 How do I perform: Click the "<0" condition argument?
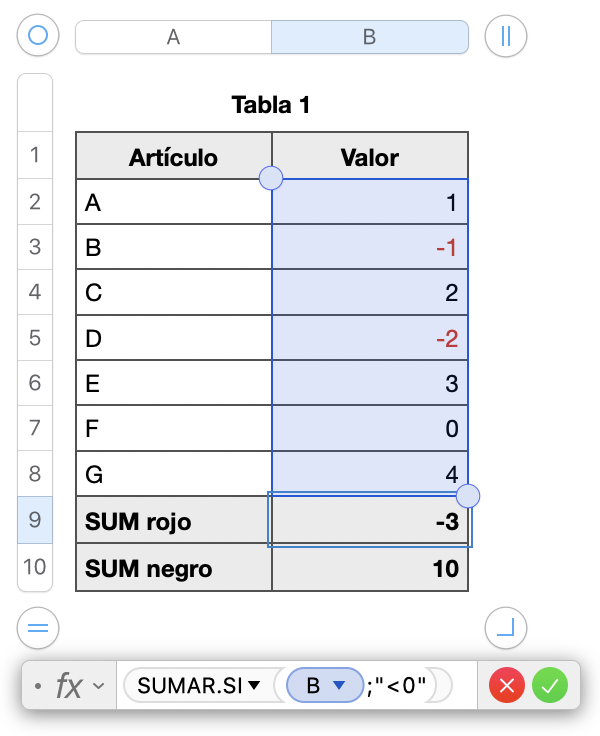point(404,686)
